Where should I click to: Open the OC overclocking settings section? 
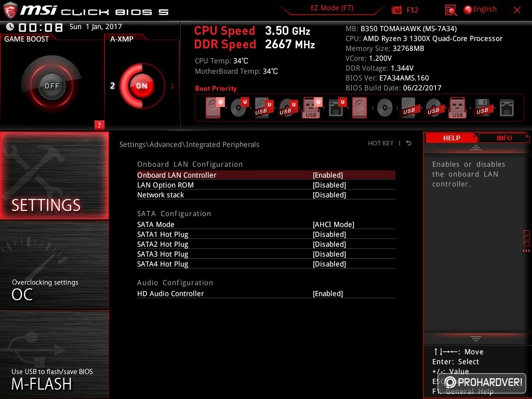[54, 265]
